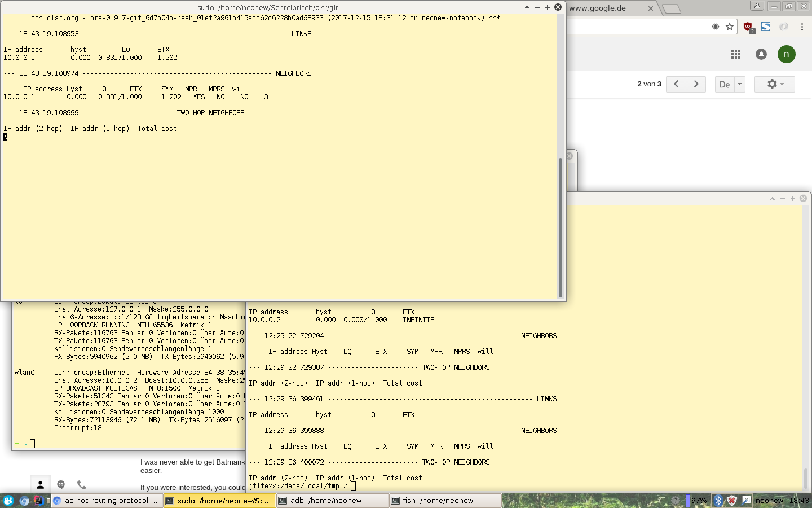Image resolution: width=812 pixels, height=508 pixels.
Task: Go to the next conversation arrow
Action: point(696,84)
